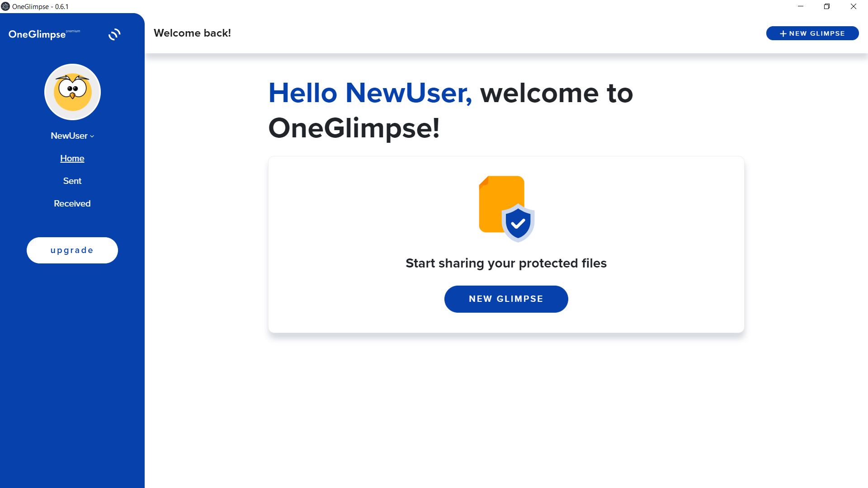Image resolution: width=868 pixels, height=488 pixels.
Task: Click the "Welcome back!" header text
Action: click(192, 33)
